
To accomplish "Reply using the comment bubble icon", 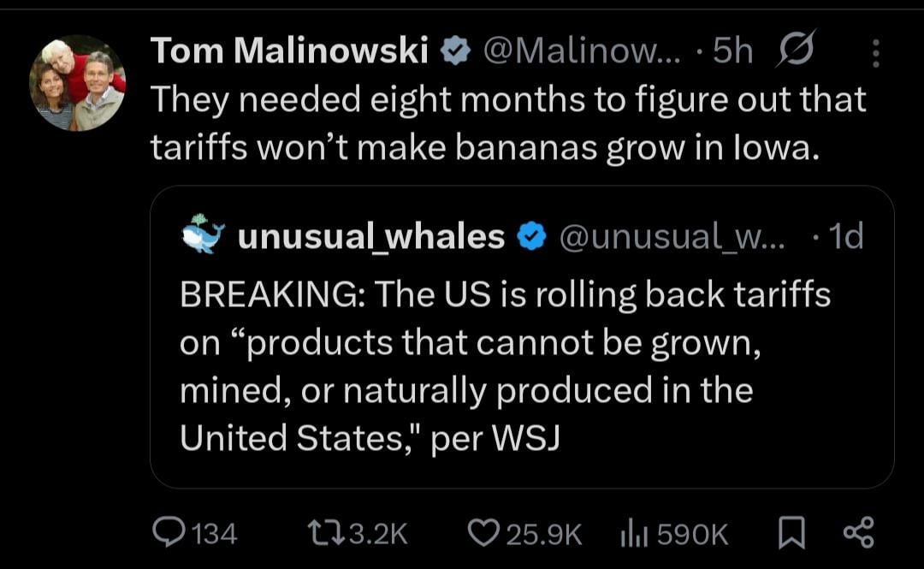I will point(168,534).
